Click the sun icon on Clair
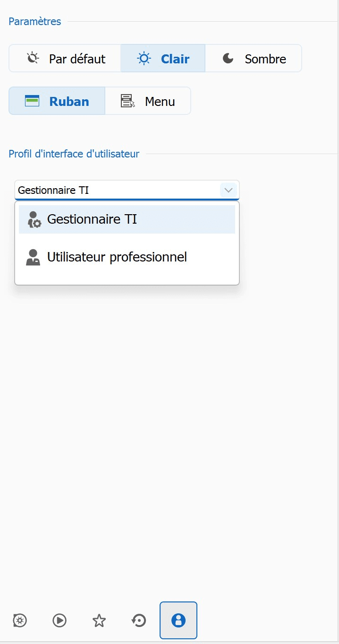339x644 pixels. 144,59
